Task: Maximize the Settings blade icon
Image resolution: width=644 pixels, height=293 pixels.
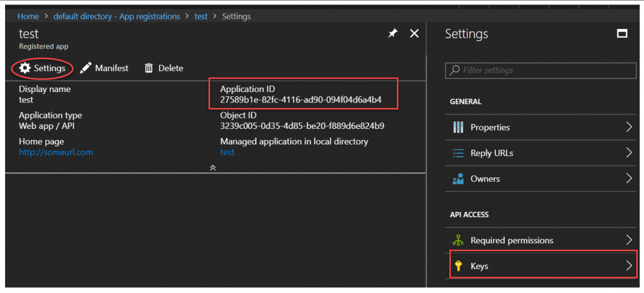Action: (622, 34)
